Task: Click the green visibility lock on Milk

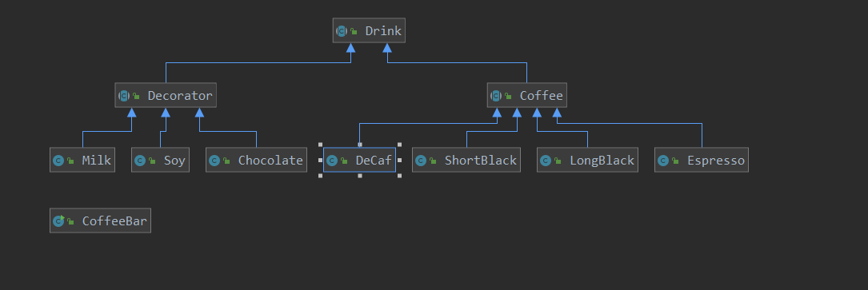Action: pos(70,161)
